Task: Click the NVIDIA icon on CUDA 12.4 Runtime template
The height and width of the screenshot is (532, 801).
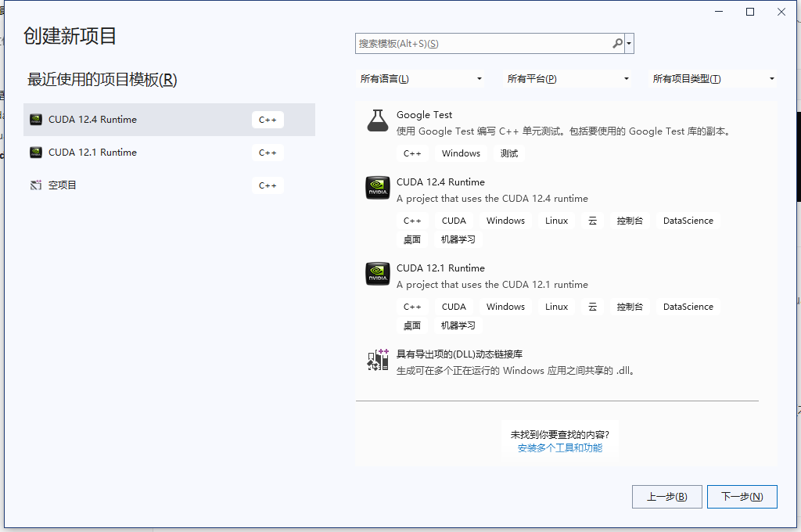Action: pyautogui.click(x=378, y=188)
